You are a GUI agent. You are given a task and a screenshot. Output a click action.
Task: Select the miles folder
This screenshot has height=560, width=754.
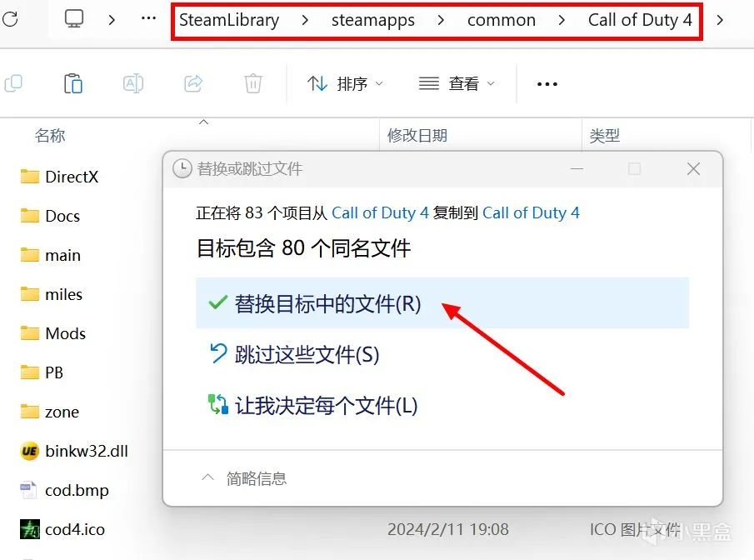point(64,294)
